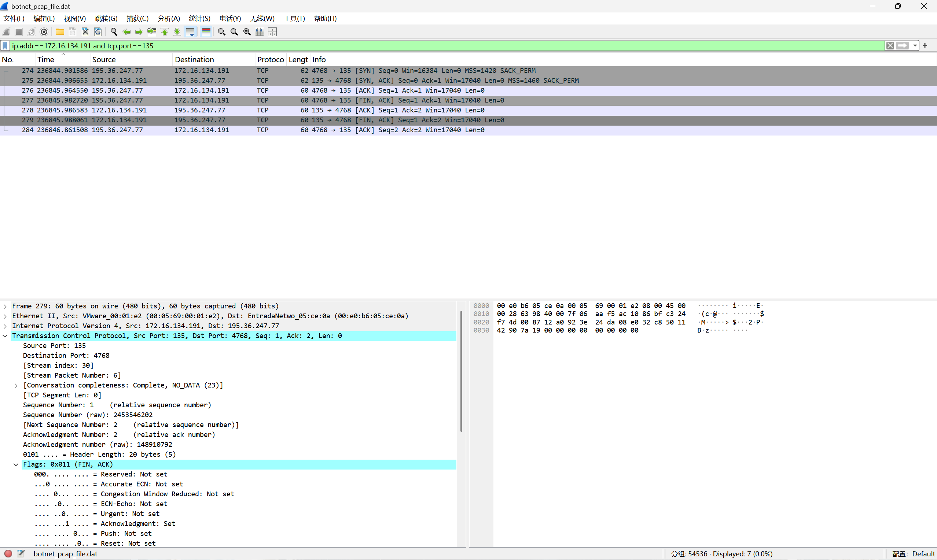Click the reload capture file icon
Viewport: 937px width, 560px height.
tap(98, 32)
